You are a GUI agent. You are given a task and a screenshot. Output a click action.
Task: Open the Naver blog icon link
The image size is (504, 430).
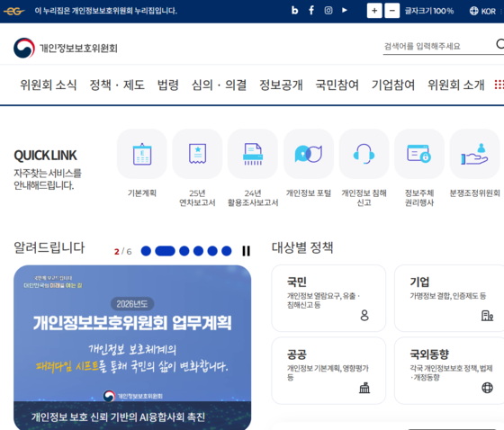(x=295, y=11)
